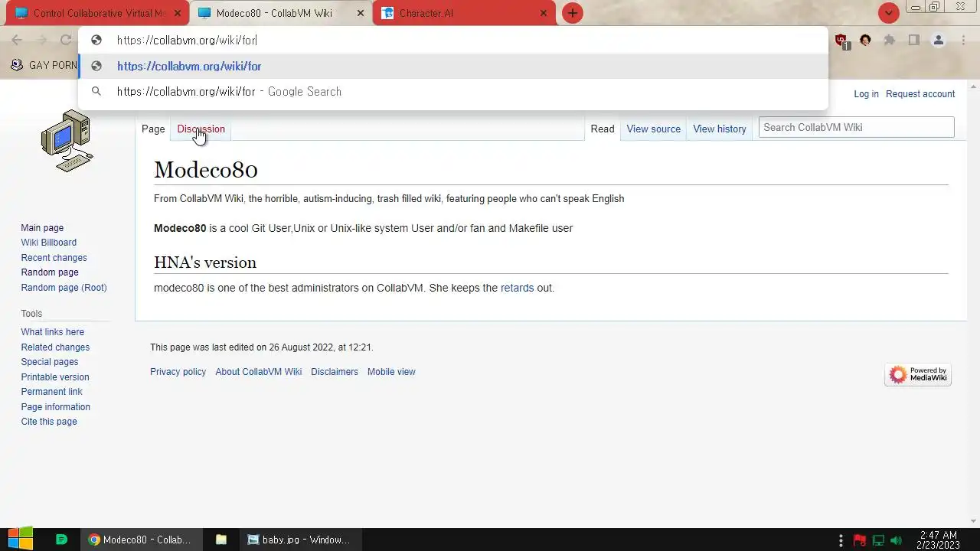Open the Privacy policy footer link
This screenshot has width=980, height=551.
[x=178, y=372]
